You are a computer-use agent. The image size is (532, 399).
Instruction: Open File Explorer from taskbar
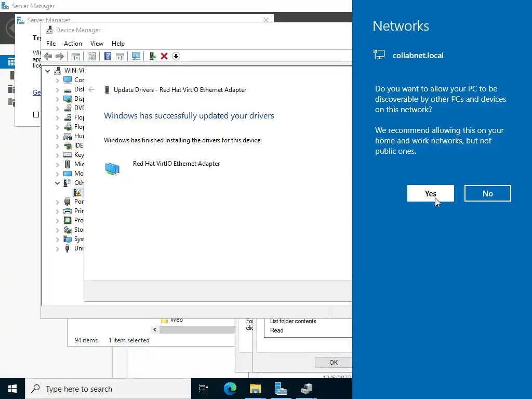[256, 389]
